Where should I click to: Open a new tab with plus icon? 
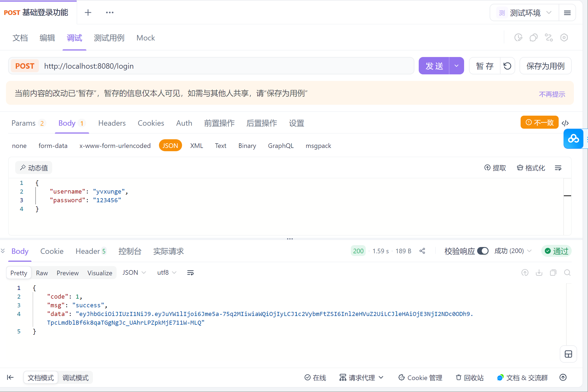click(88, 12)
